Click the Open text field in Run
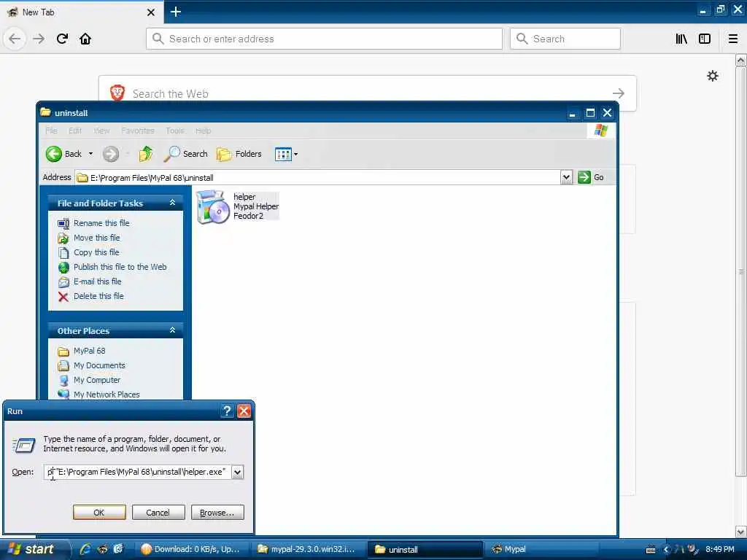Viewport: 747px width, 560px height. pyautogui.click(x=137, y=472)
